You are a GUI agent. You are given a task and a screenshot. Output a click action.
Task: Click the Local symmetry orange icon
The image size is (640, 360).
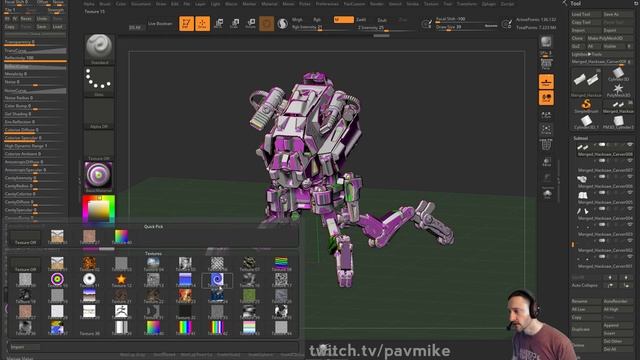[x=546, y=98]
